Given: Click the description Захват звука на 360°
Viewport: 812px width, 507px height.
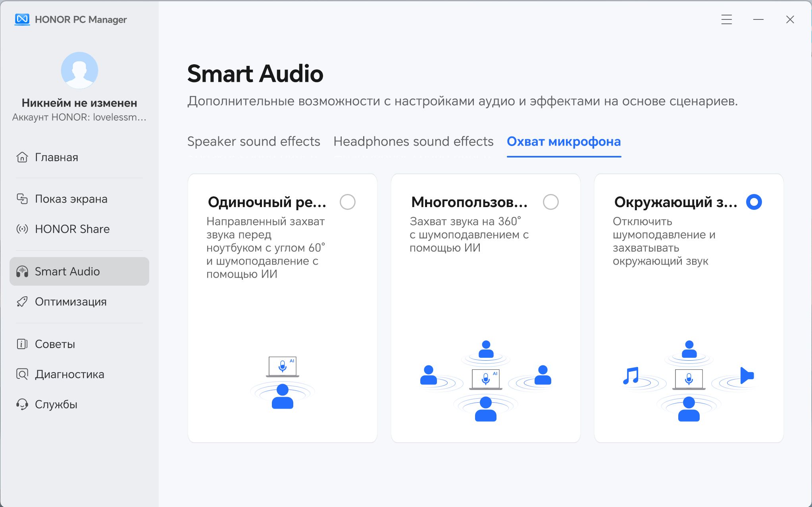Looking at the screenshot, I should click(469, 234).
